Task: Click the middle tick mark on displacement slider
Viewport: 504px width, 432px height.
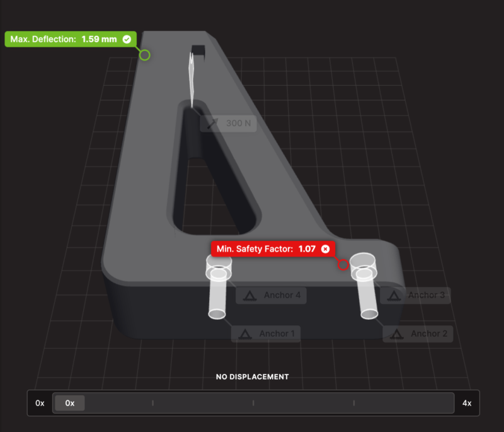Action: pos(253,403)
